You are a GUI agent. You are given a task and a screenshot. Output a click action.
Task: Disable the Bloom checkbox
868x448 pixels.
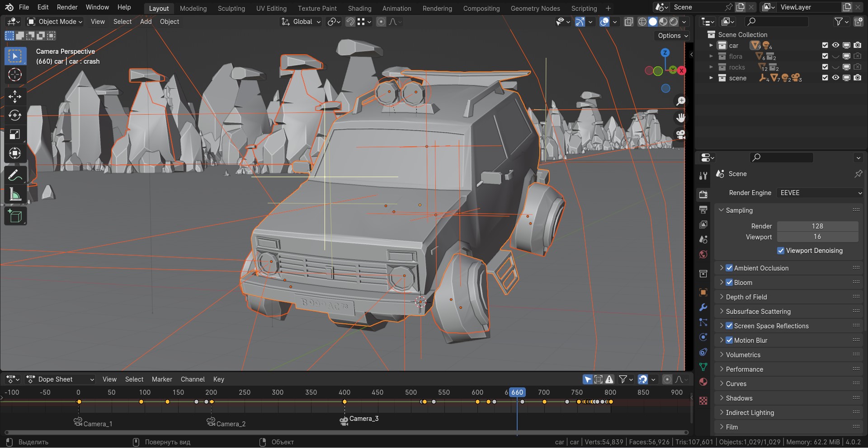[729, 283]
